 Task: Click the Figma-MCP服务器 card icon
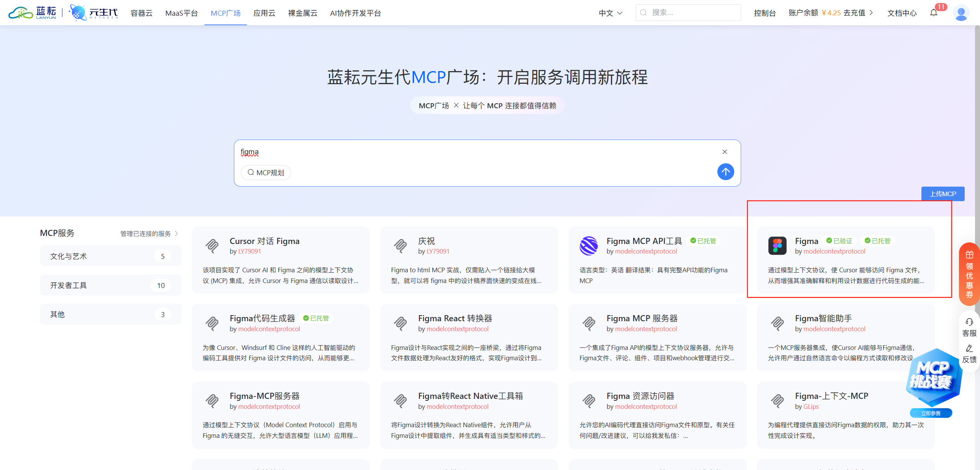212,401
